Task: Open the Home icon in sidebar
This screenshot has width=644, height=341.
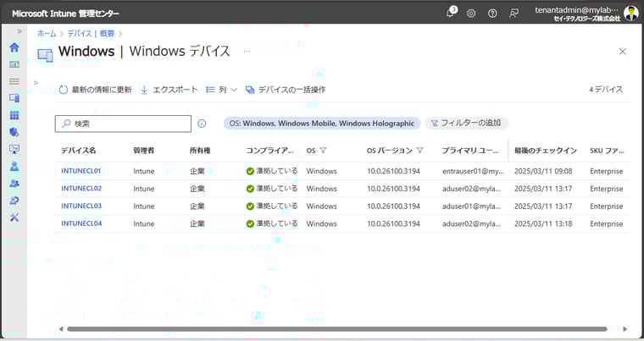Action: pos(14,47)
